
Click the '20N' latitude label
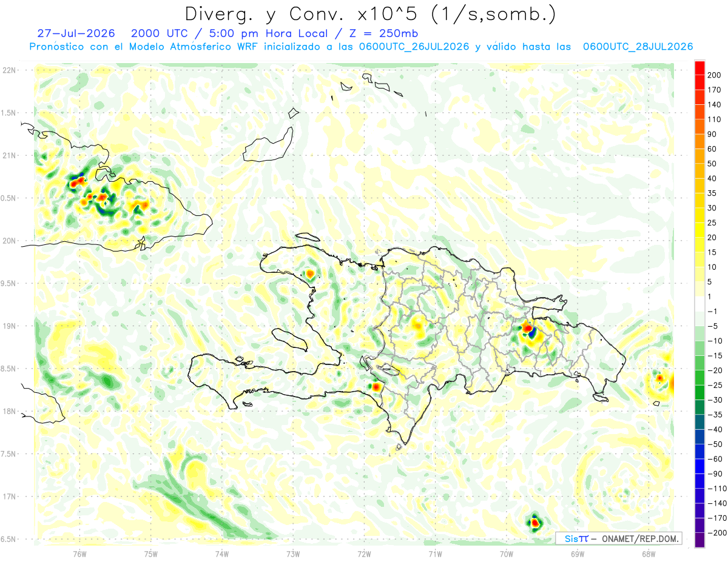[8, 241]
